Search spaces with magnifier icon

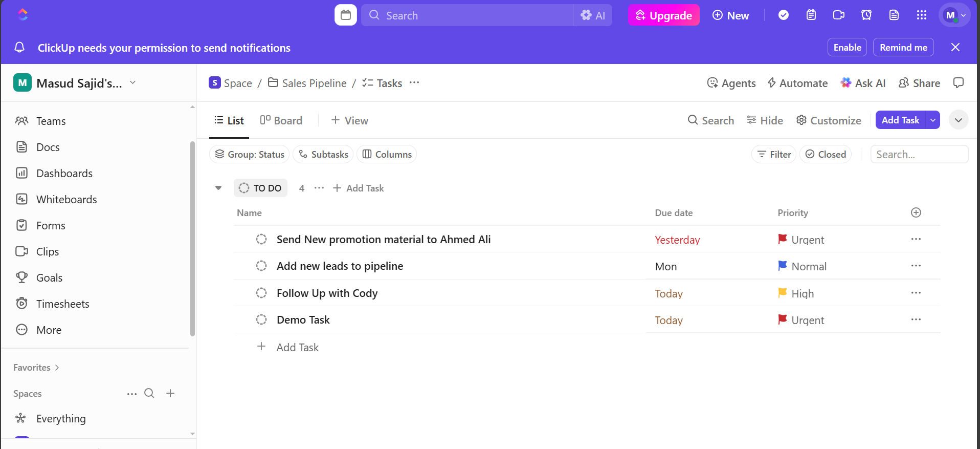(149, 393)
